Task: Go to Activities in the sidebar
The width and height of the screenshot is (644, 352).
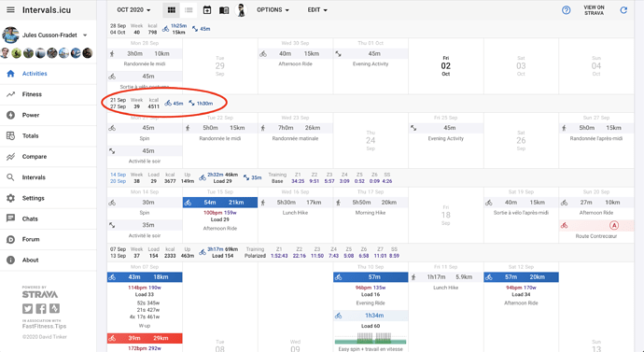Action: coord(48,74)
